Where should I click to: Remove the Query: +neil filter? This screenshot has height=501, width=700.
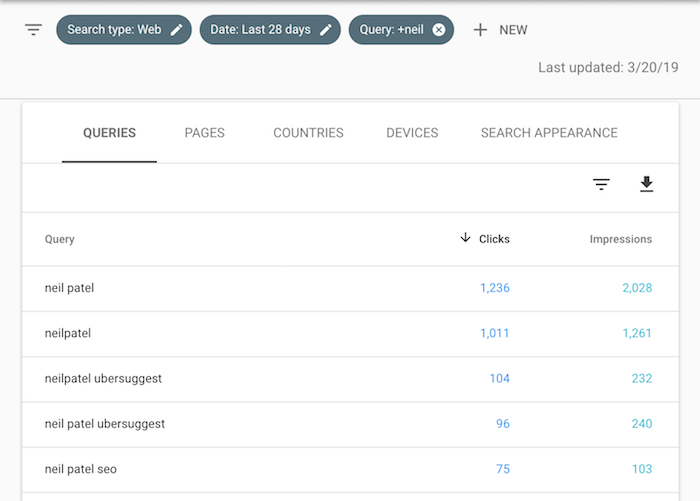click(x=439, y=30)
